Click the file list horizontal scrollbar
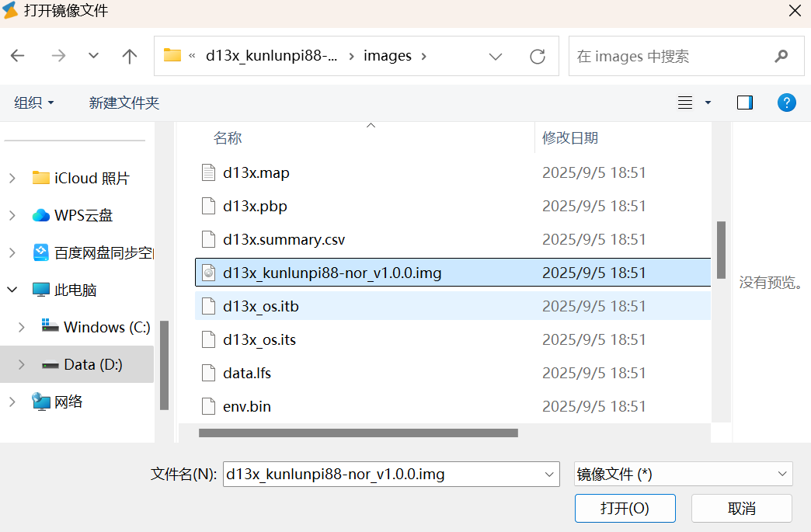 (x=358, y=433)
